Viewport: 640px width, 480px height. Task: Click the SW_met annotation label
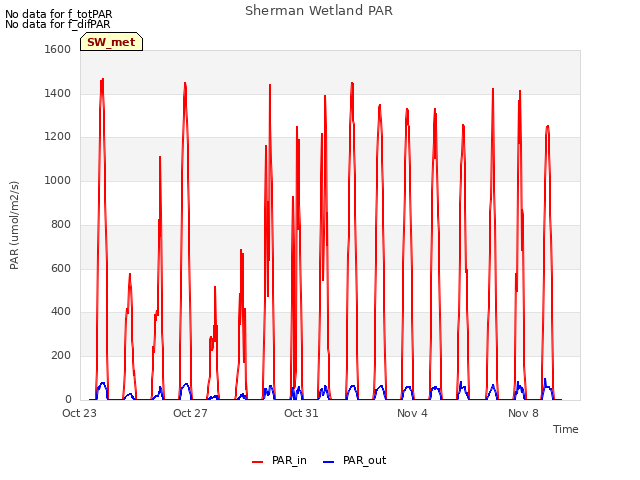111,42
